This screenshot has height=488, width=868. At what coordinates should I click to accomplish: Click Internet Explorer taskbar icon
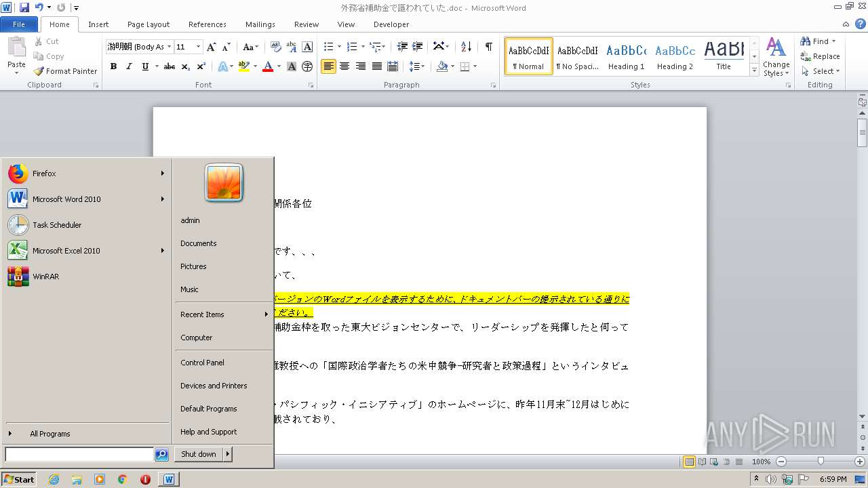(x=54, y=479)
